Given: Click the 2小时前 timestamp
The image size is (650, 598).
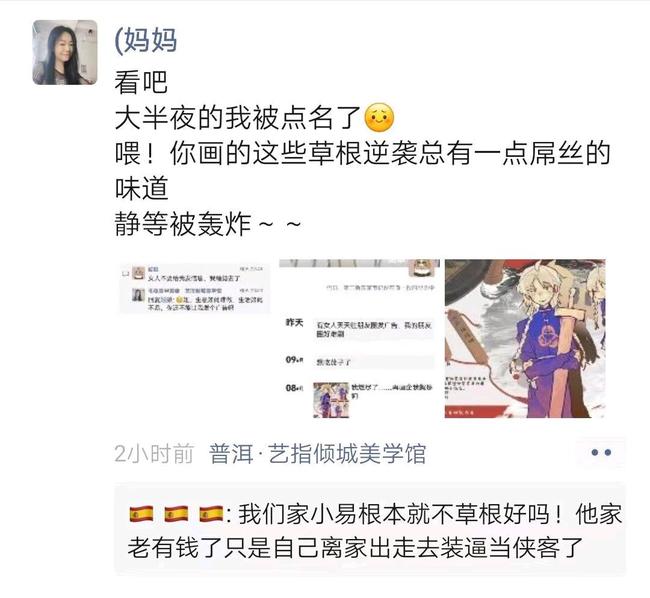Looking at the screenshot, I should pyautogui.click(x=154, y=454).
